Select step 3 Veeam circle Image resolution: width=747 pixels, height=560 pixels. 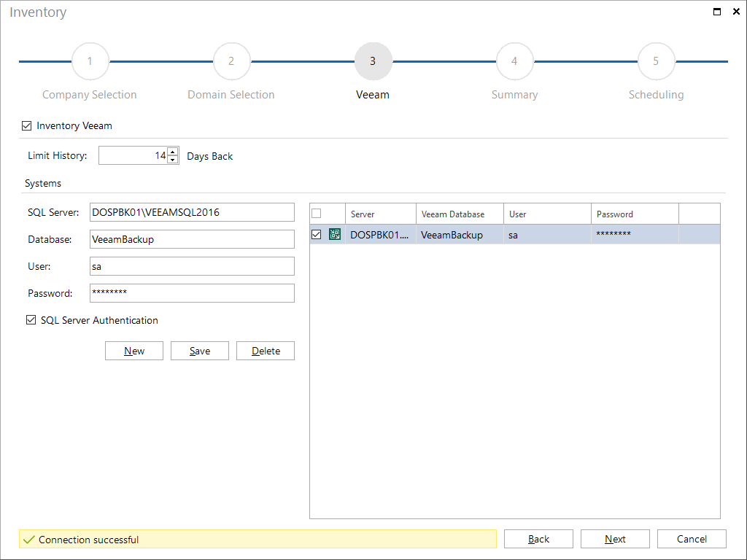[373, 61]
